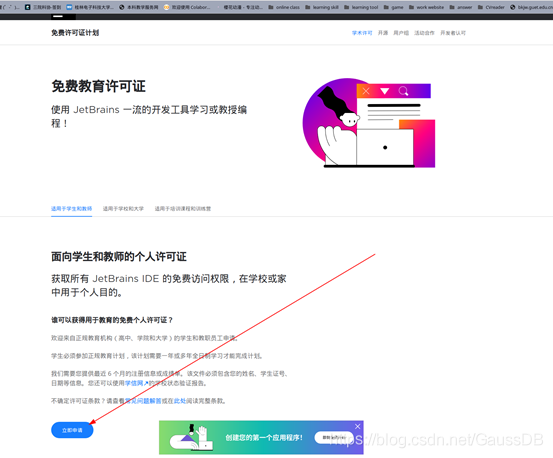Open the 活动合作 nav item
Image resolution: width=553 pixels, height=458 pixels.
pos(424,33)
